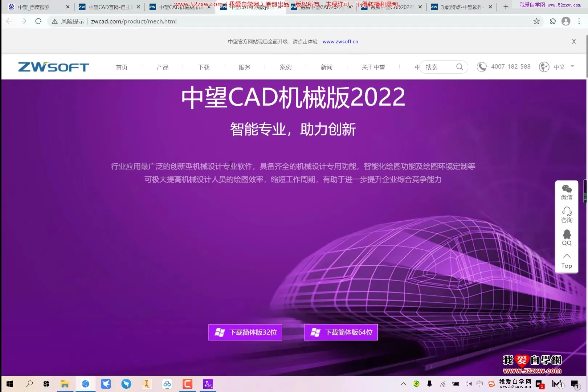Screen dimensions: 588x392
Task: Click 下载简体版64位 download button
Action: tap(340, 332)
